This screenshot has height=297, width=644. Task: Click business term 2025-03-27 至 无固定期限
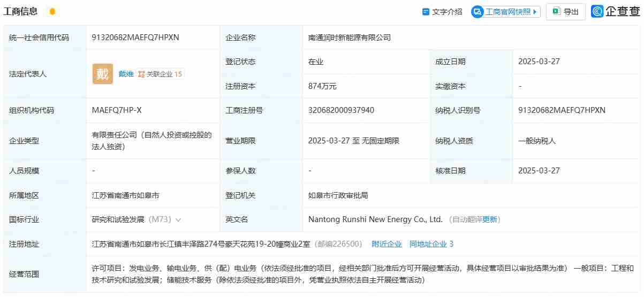354,141
